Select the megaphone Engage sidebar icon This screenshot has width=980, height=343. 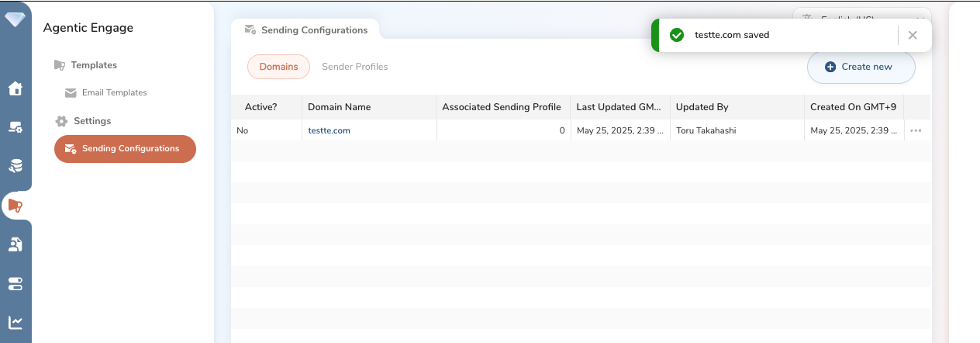(x=16, y=206)
